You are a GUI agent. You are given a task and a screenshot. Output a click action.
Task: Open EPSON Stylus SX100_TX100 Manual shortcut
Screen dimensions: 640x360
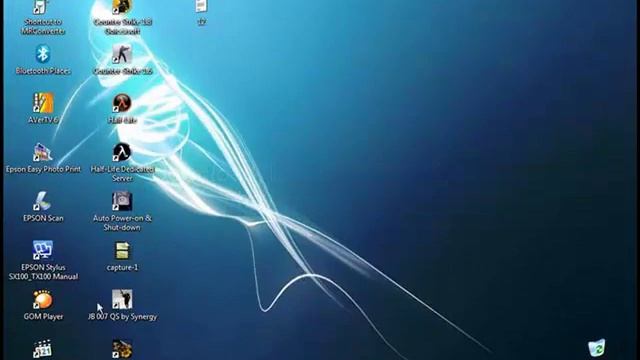click(x=42, y=250)
